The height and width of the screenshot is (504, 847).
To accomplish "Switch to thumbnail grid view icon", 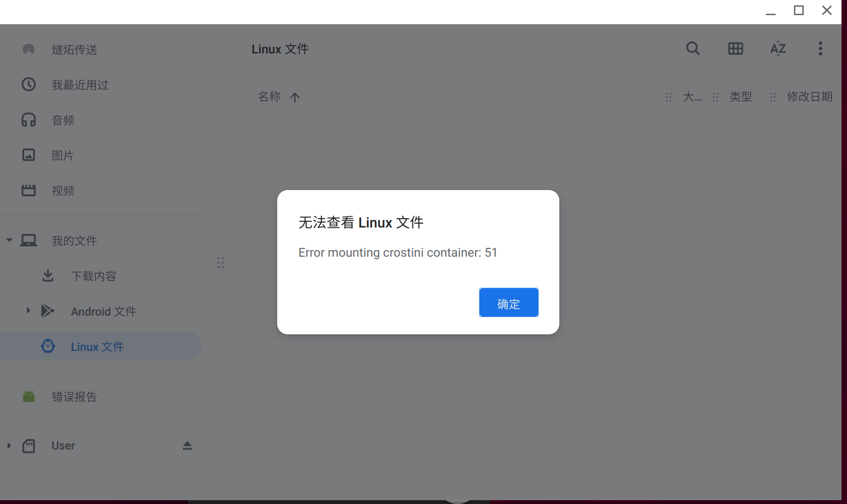I will (x=736, y=48).
